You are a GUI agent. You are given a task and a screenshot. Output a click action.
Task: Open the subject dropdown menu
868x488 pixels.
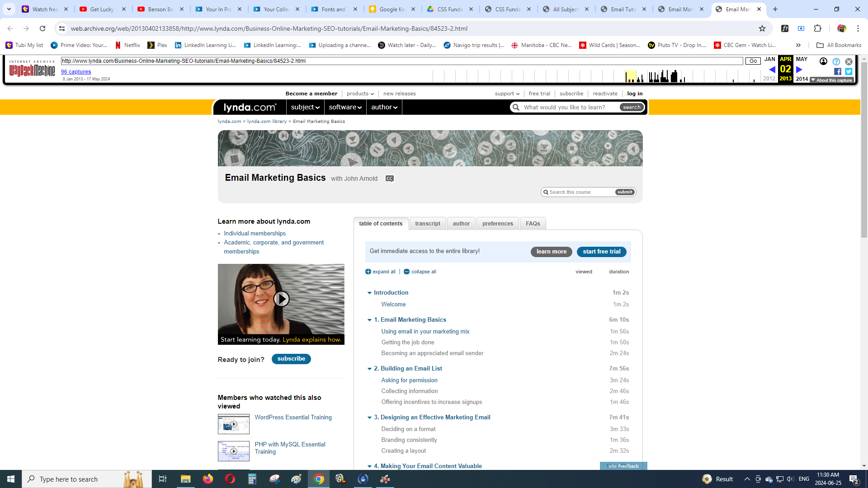[x=305, y=107]
